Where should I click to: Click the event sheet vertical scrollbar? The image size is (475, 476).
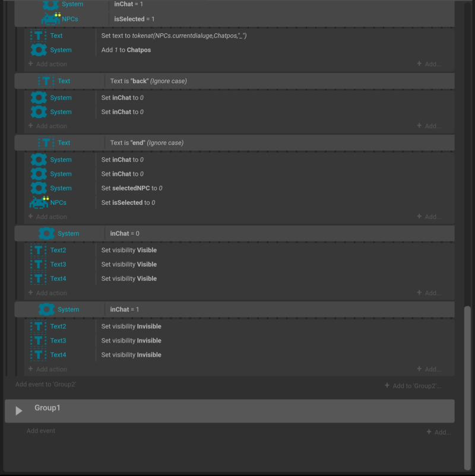click(x=467, y=388)
